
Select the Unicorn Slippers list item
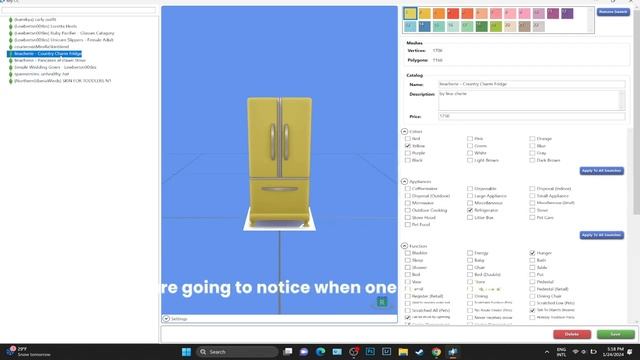point(64,40)
